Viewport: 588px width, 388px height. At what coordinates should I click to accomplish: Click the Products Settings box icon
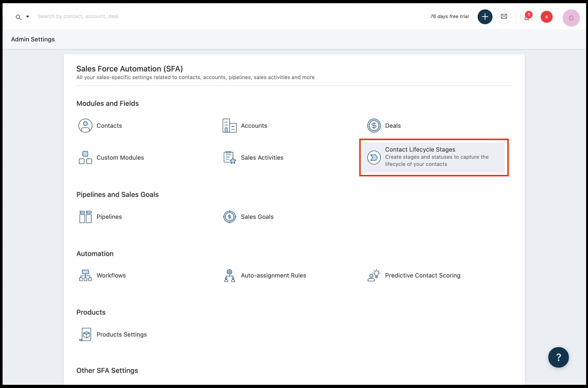tap(85, 335)
